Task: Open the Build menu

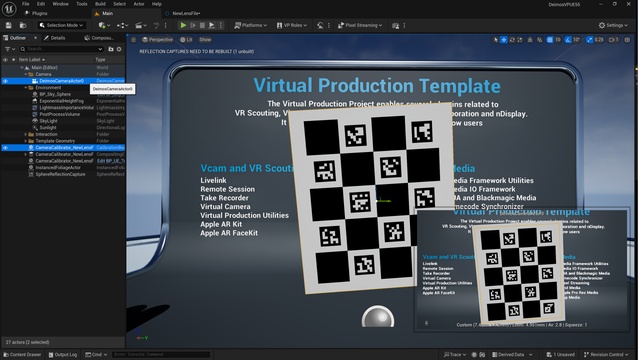Action: [x=100, y=4]
